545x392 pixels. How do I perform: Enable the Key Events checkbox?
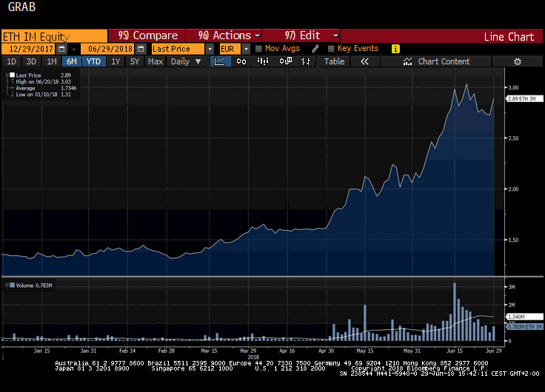point(330,49)
